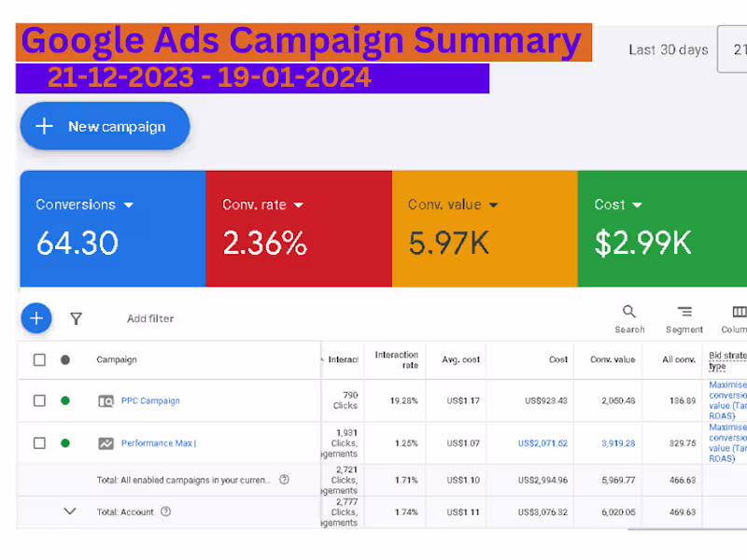Open the Conv. value metric dropdown

(453, 204)
